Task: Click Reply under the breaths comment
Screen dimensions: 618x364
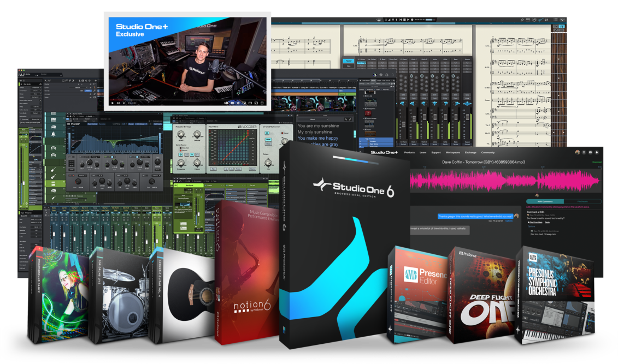Action: (x=547, y=222)
